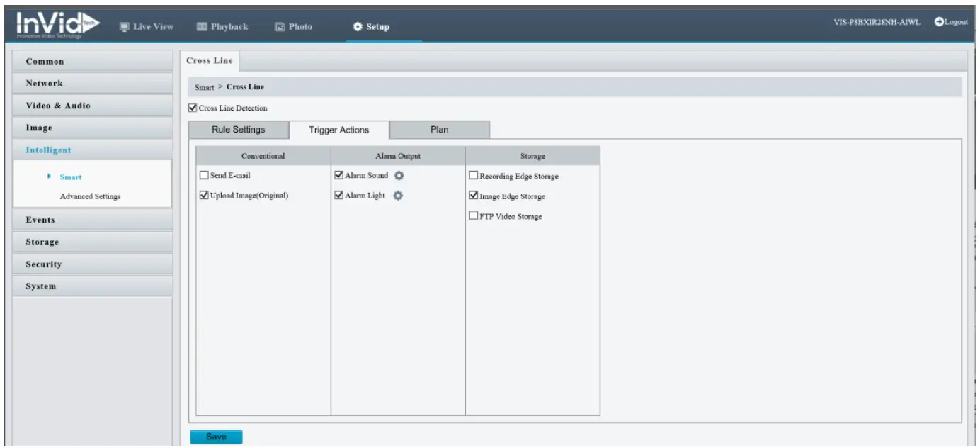Click the Playback film icon
This screenshot has height=448, width=980.
click(201, 27)
